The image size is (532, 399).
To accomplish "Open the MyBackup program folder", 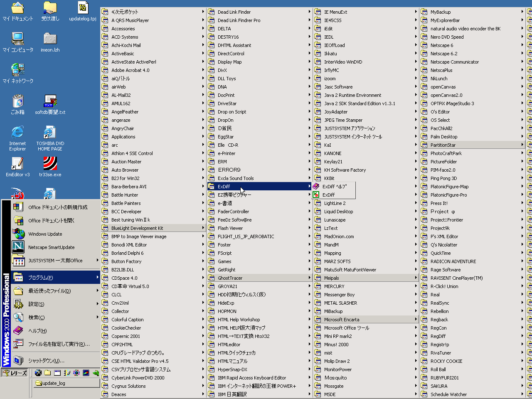I will coord(473,12).
